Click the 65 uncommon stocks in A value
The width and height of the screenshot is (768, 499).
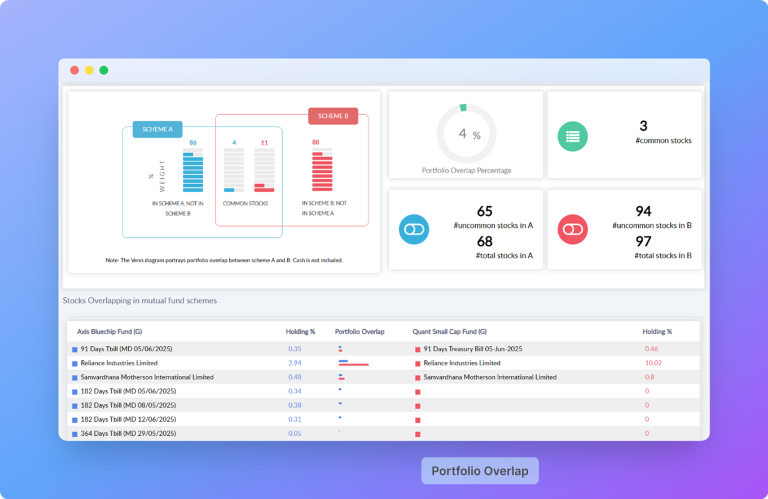click(484, 211)
